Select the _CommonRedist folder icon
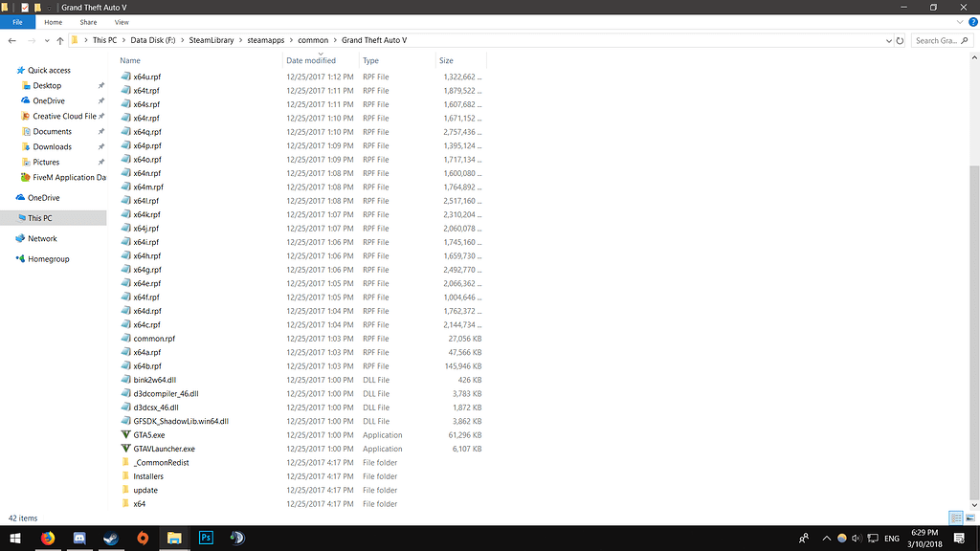This screenshot has height=551, width=980. [125, 462]
